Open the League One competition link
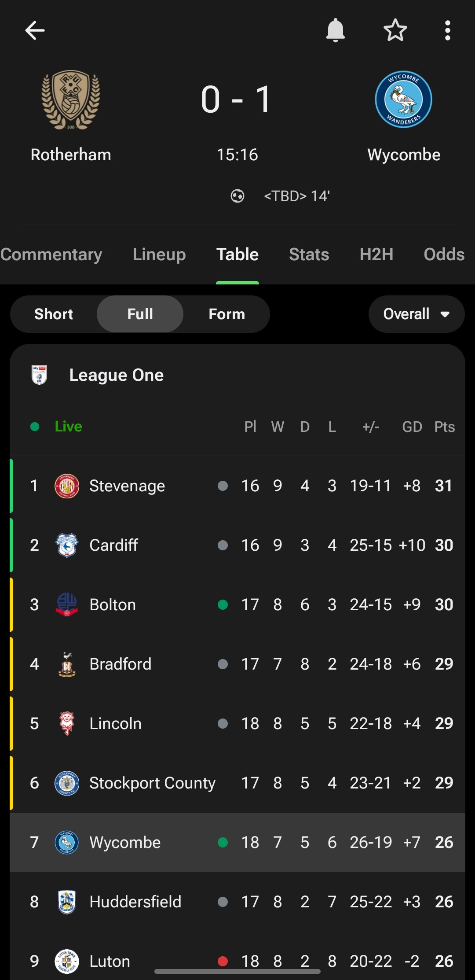This screenshot has width=475, height=980. (117, 375)
